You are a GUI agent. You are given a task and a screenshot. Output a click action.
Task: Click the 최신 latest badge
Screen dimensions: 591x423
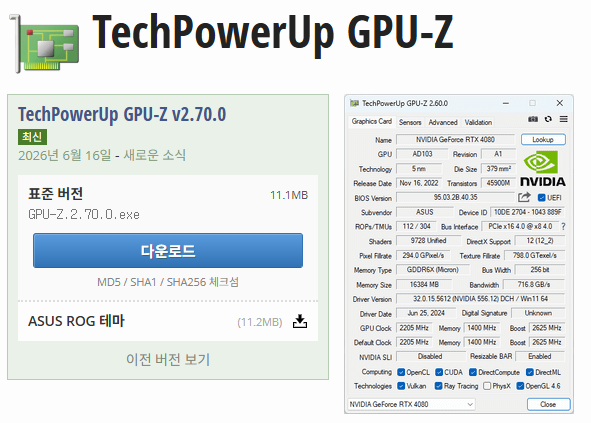coord(32,136)
